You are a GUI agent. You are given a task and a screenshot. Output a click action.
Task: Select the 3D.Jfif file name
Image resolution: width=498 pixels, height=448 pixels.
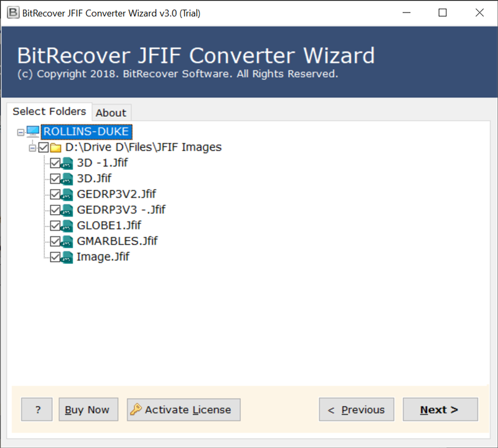[x=94, y=179]
